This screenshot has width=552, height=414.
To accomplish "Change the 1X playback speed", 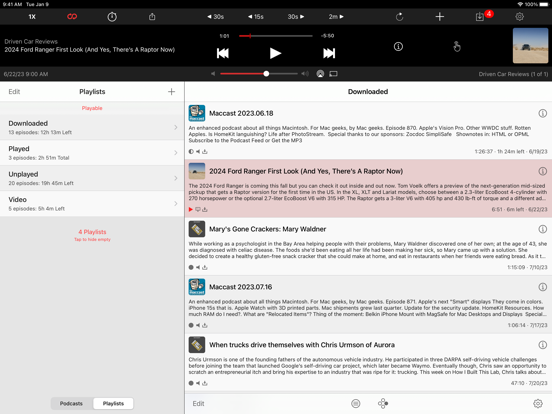I will coord(32,17).
